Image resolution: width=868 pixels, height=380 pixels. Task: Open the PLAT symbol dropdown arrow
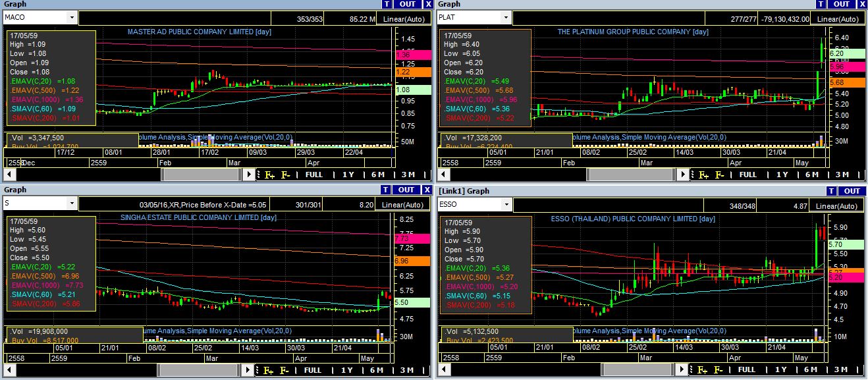(x=506, y=18)
